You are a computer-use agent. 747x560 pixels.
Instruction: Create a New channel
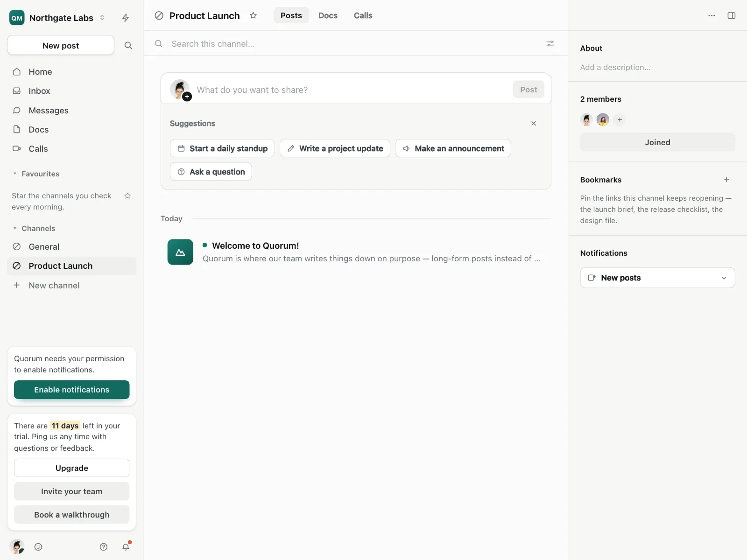coord(72,286)
